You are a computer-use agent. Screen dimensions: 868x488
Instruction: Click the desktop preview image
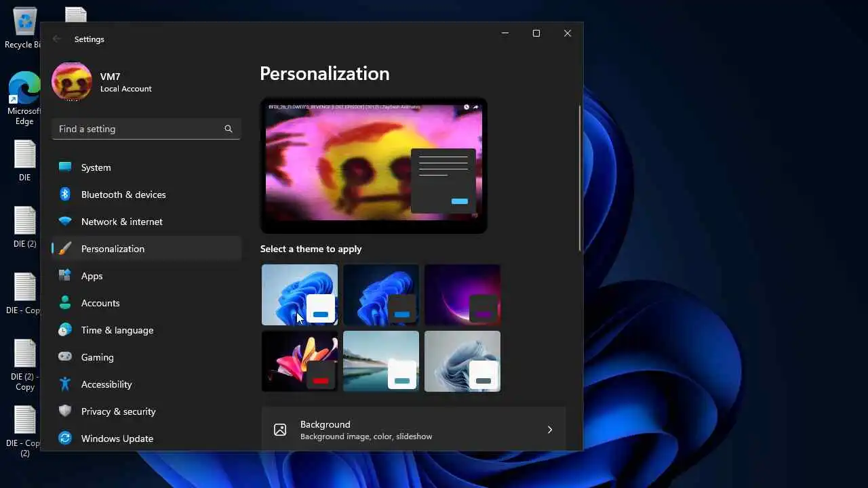(x=374, y=166)
